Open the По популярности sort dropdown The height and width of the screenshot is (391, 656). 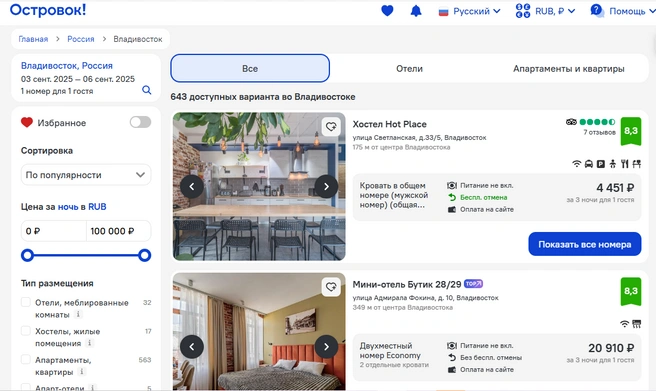pyautogui.click(x=86, y=175)
